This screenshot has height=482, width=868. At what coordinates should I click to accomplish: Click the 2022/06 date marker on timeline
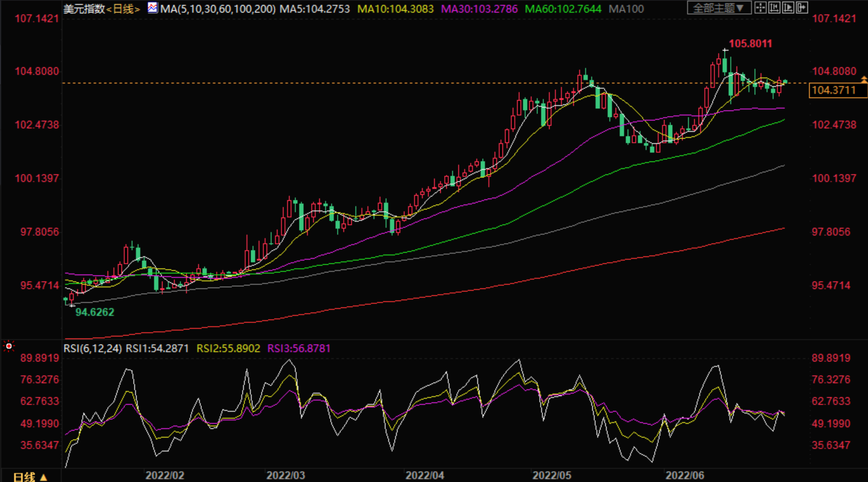pyautogui.click(x=685, y=476)
